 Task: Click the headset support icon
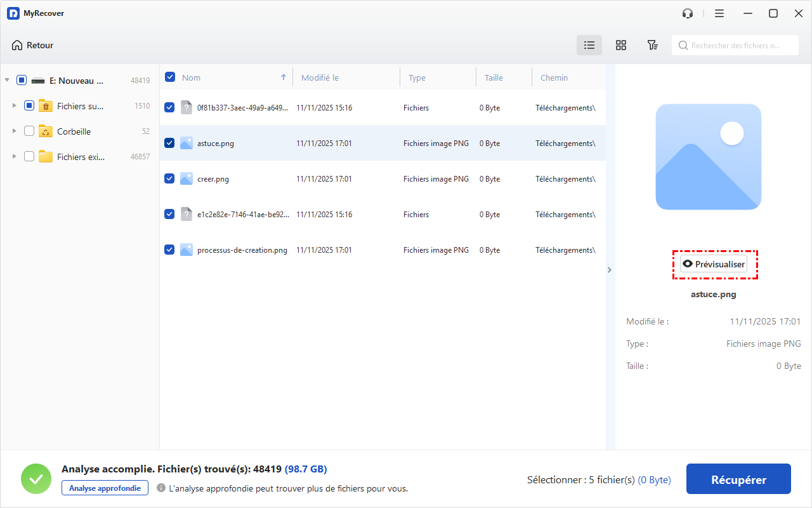tap(688, 13)
